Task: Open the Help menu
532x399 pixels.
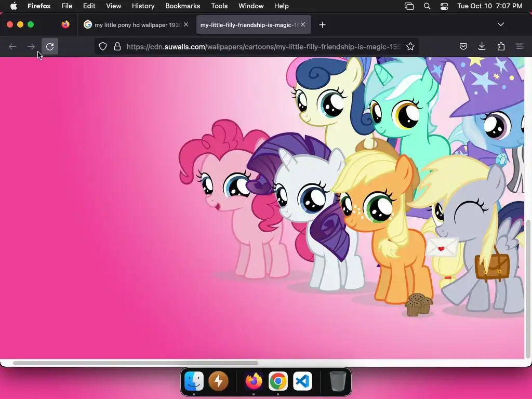Action: pyautogui.click(x=282, y=6)
